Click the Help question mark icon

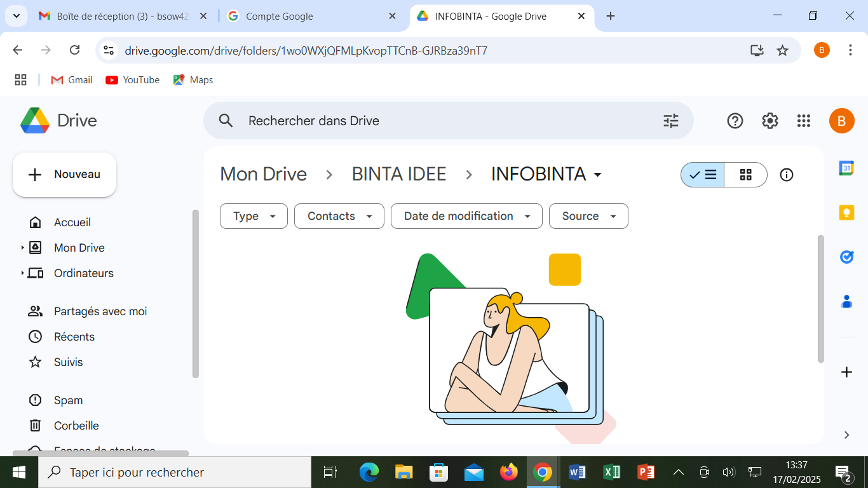[735, 121]
